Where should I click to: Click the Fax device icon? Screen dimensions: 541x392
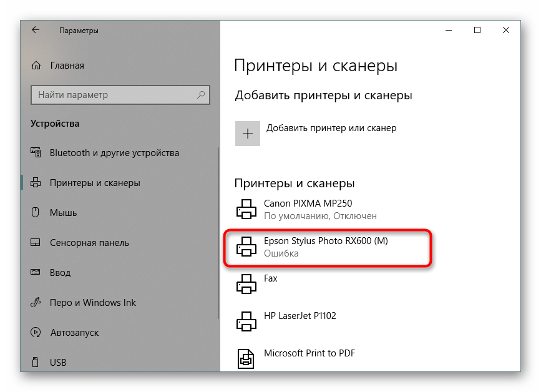pos(246,284)
